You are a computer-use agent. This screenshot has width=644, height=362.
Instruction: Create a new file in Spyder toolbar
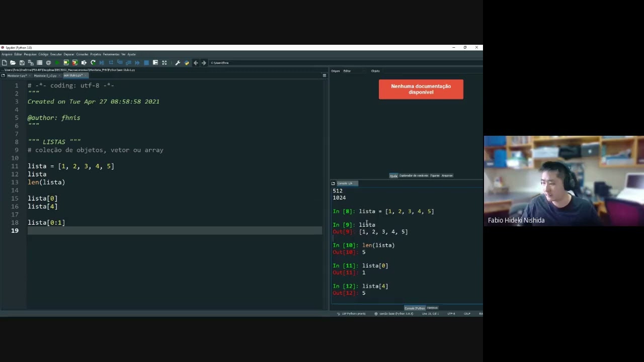(x=4, y=63)
